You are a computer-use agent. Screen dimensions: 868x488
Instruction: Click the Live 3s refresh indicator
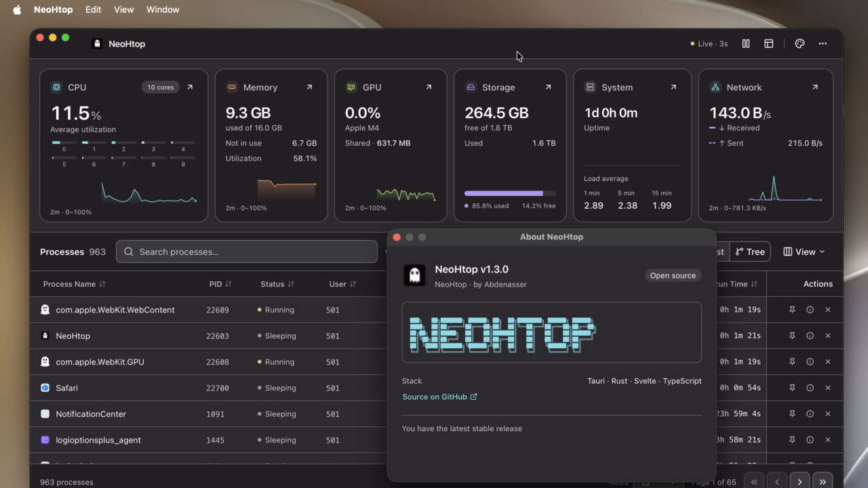click(709, 43)
